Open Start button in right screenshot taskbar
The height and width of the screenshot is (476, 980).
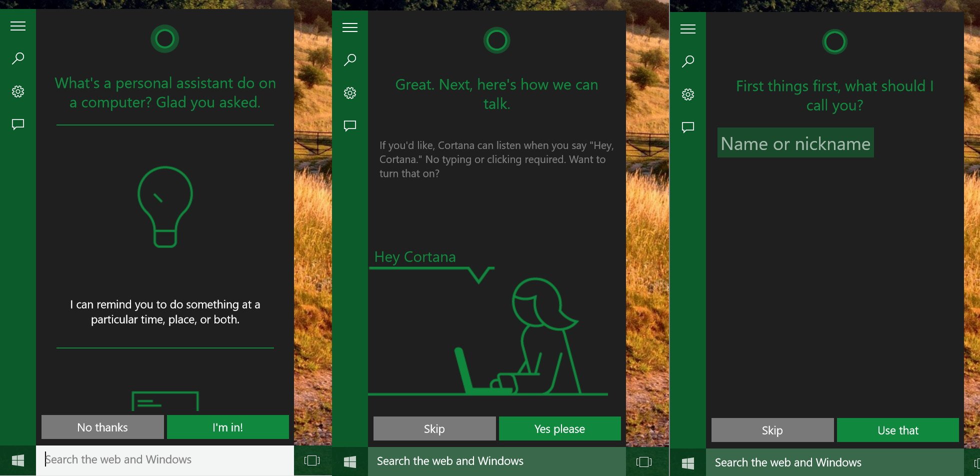[x=688, y=463]
